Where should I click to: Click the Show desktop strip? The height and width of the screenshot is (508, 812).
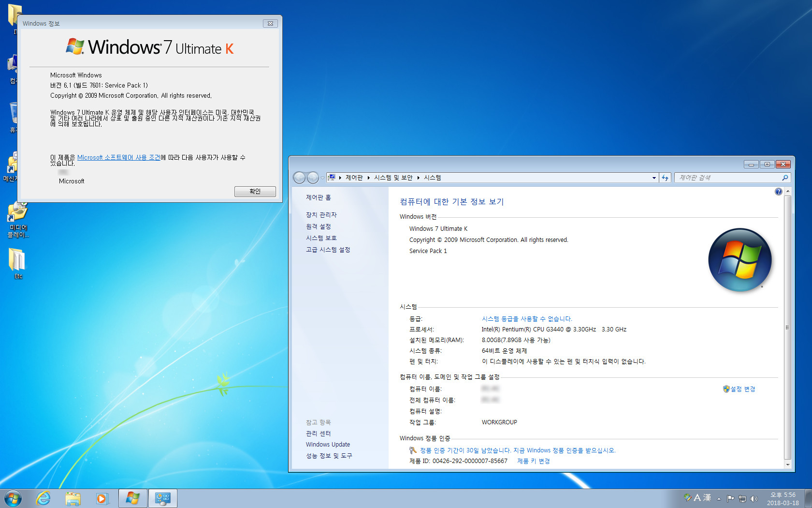808,498
